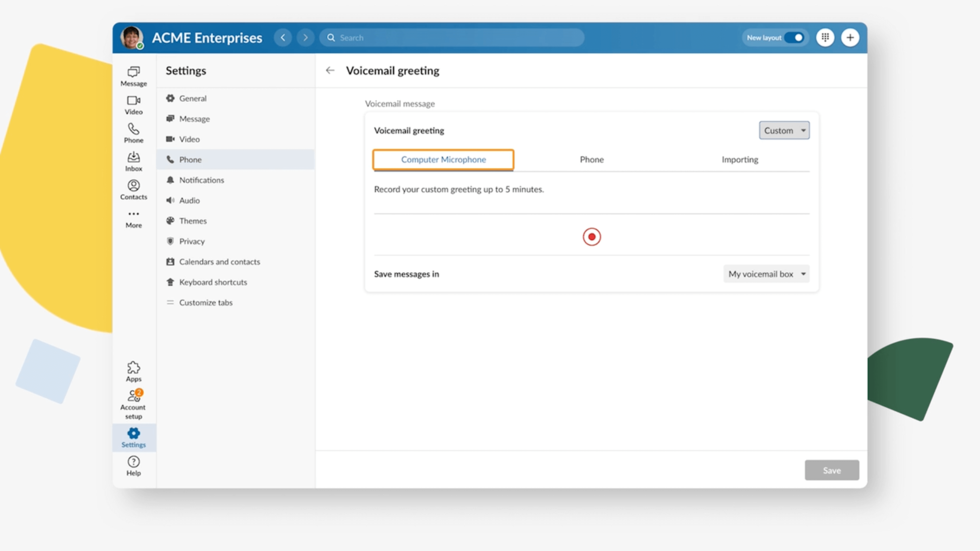Open Help from the sidebar
Viewport: 980px width, 551px height.
pos(133,465)
